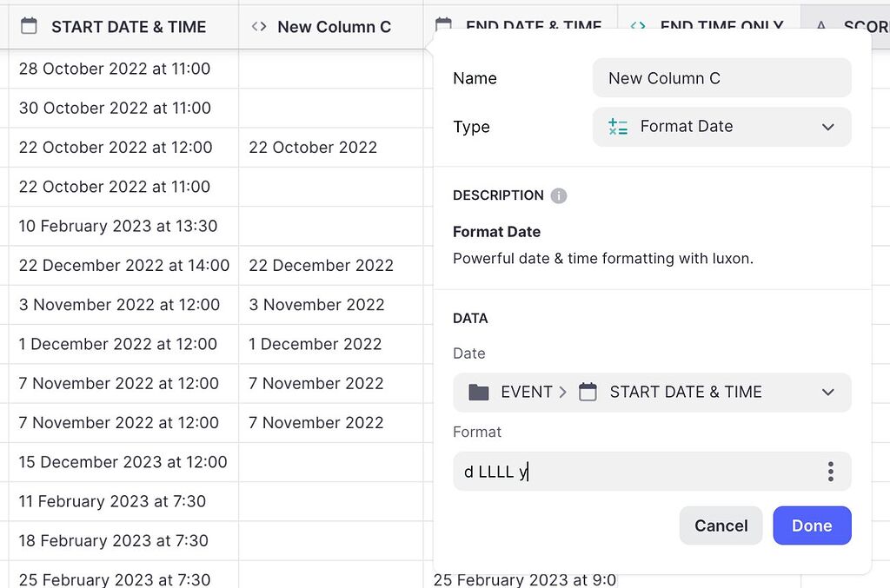
Task: Click the 22 December 2022 cell in New Column C
Action: [x=321, y=265]
